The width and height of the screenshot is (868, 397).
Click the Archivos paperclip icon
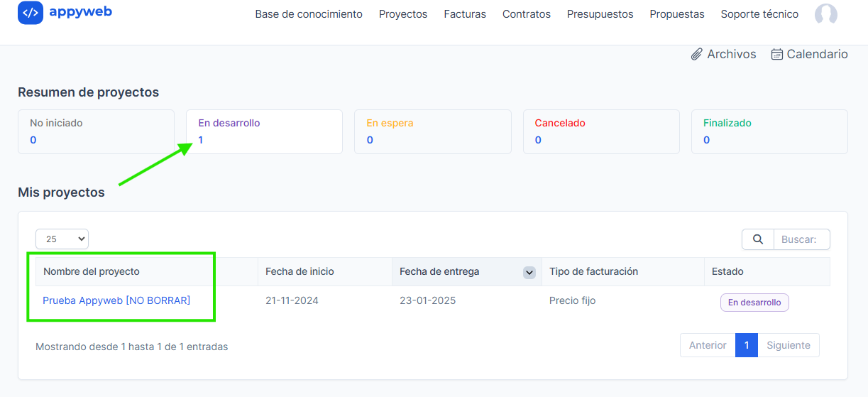697,55
